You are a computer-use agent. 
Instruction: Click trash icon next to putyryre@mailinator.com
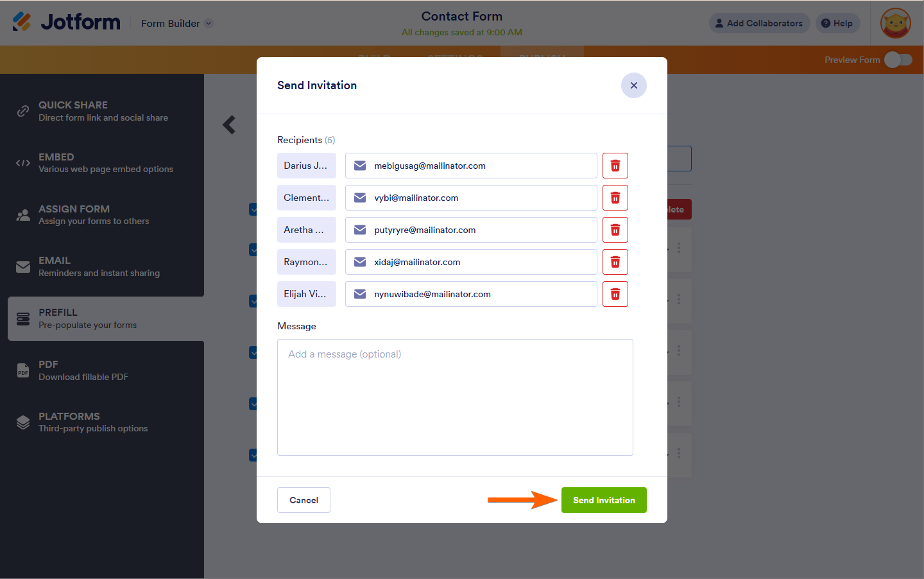615,230
